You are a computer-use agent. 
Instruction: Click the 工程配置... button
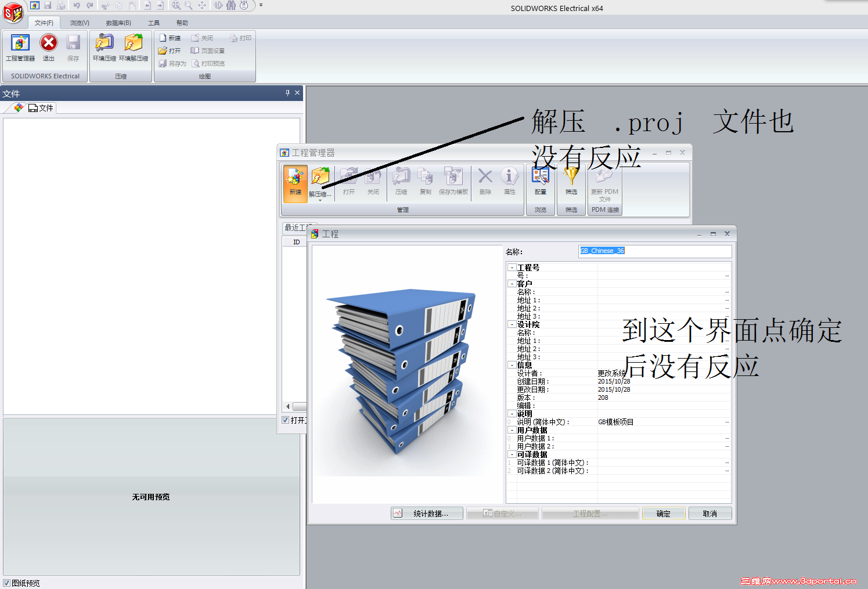pos(590,514)
